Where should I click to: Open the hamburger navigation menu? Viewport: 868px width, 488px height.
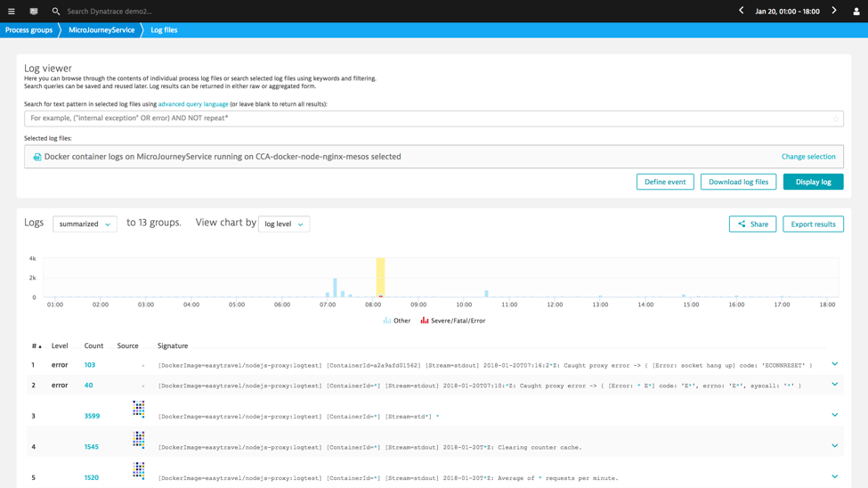(x=11, y=11)
